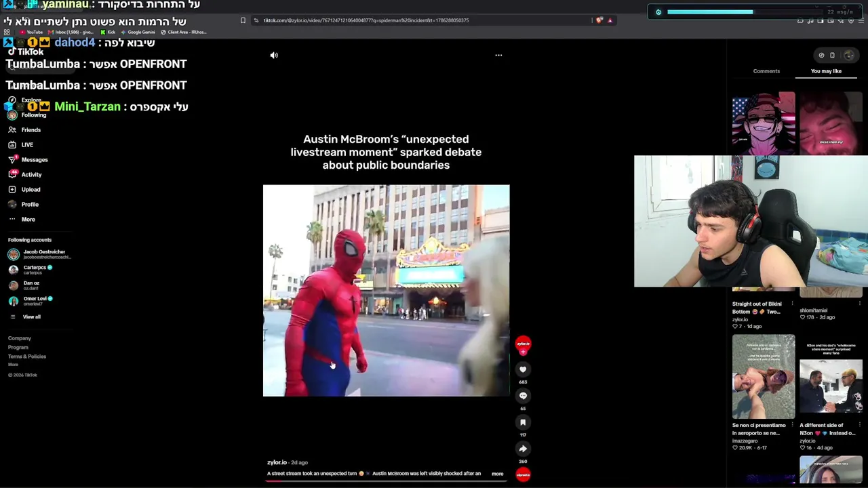Seek on the video progress bar
This screenshot has width=868, height=488.
[387, 481]
